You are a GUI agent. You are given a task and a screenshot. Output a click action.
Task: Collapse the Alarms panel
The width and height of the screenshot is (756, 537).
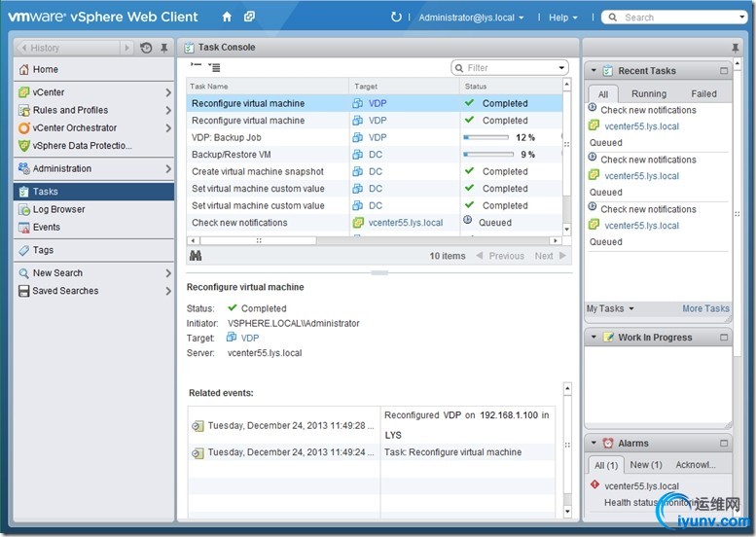coord(594,443)
